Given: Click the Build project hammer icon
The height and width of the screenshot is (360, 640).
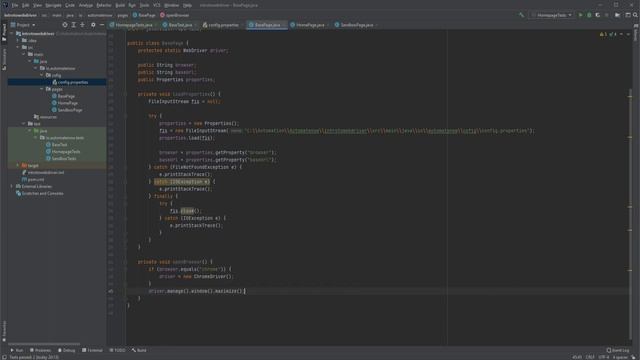Looking at the screenshot, I should click(x=521, y=15).
